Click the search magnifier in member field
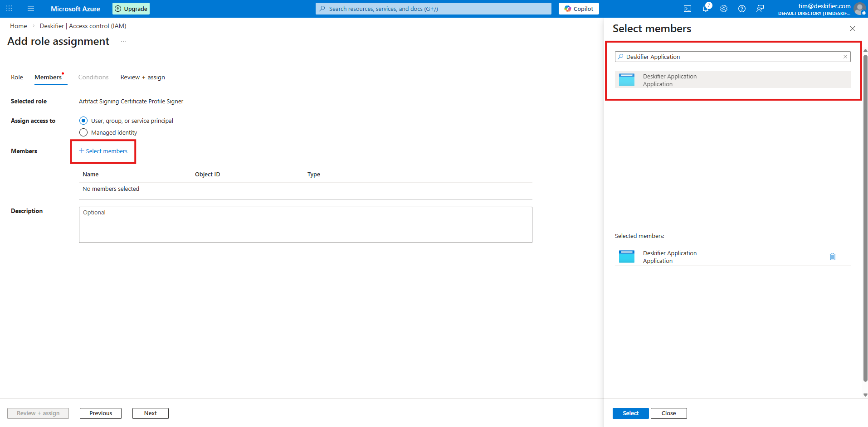This screenshot has height=427, width=868. [620, 57]
